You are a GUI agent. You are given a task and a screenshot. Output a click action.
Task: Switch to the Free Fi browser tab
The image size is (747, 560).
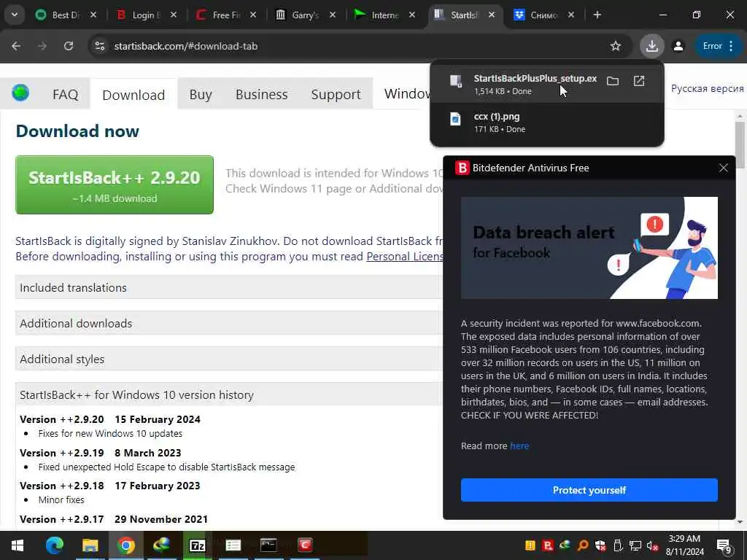pyautogui.click(x=226, y=15)
